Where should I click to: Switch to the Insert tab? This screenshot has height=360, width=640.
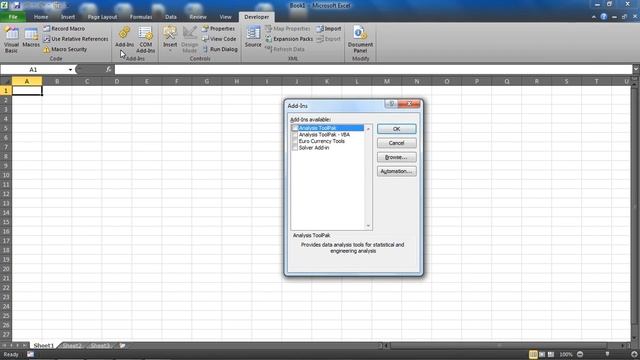coord(68,17)
